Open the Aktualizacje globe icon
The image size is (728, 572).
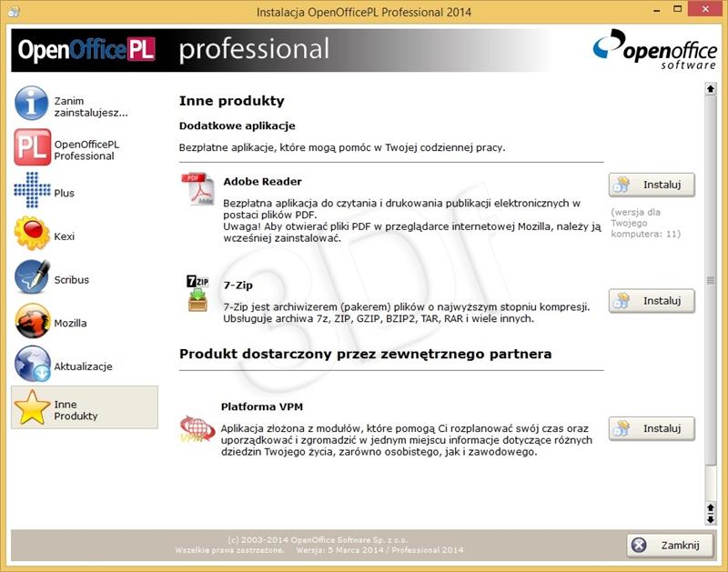(32, 364)
